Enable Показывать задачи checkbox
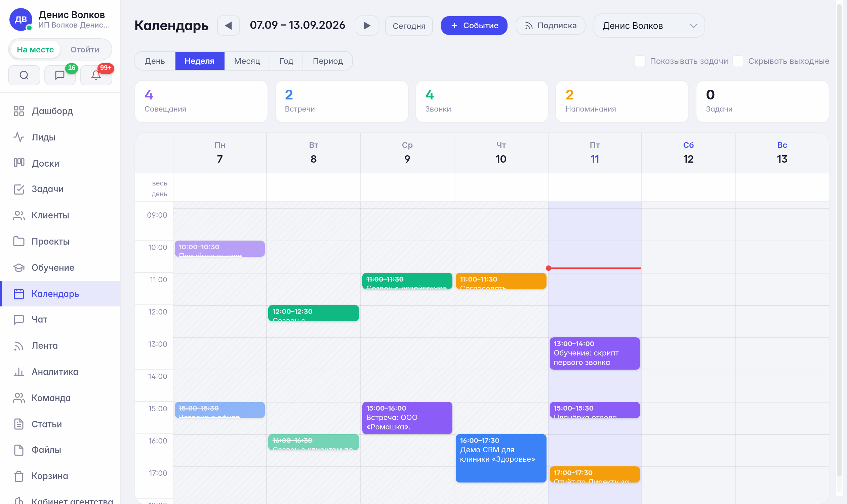Screen dimensions: 847x504 coord(640,61)
